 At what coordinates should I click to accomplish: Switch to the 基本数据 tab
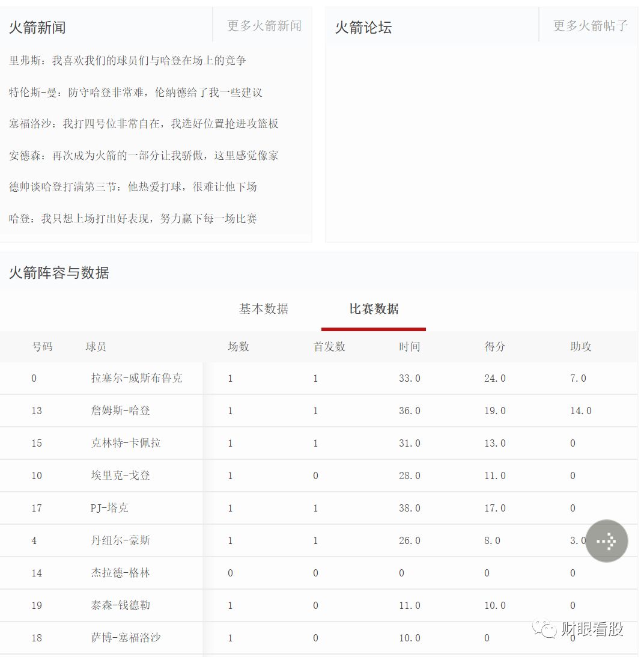tap(264, 309)
